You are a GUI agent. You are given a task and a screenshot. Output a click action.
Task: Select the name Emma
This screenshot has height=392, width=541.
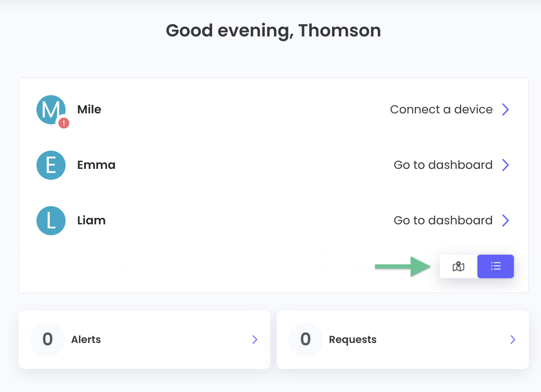pyautogui.click(x=96, y=165)
